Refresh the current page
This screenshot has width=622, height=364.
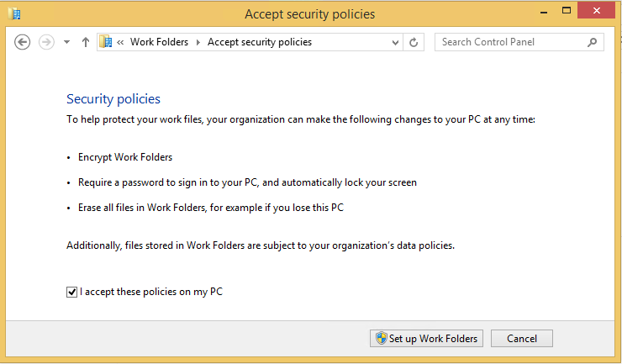pos(414,42)
